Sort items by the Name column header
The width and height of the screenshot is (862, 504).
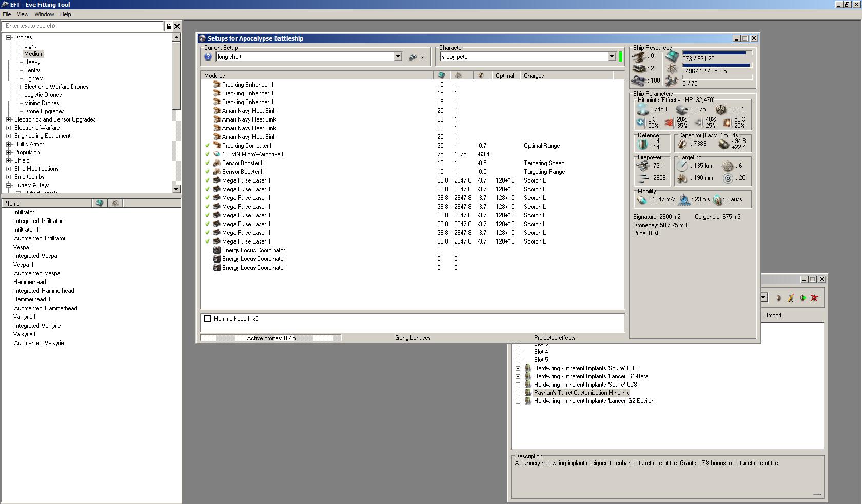pos(47,204)
